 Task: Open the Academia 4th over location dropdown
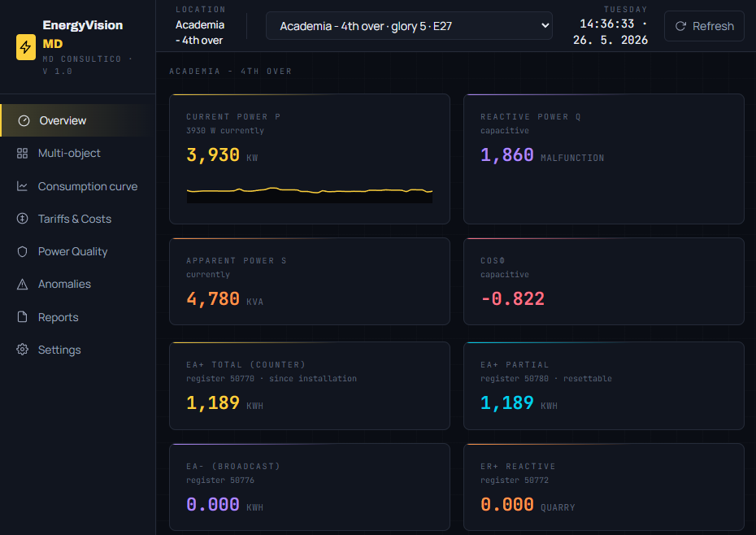[x=409, y=26]
